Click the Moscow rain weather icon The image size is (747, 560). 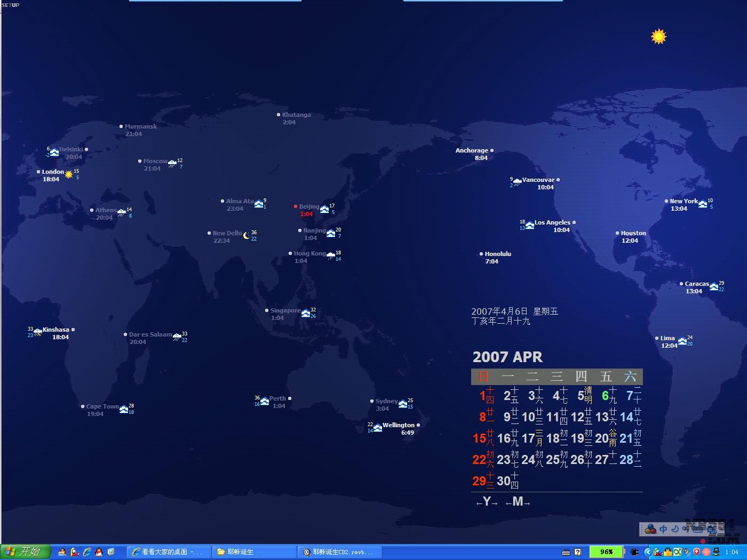pyautogui.click(x=172, y=163)
